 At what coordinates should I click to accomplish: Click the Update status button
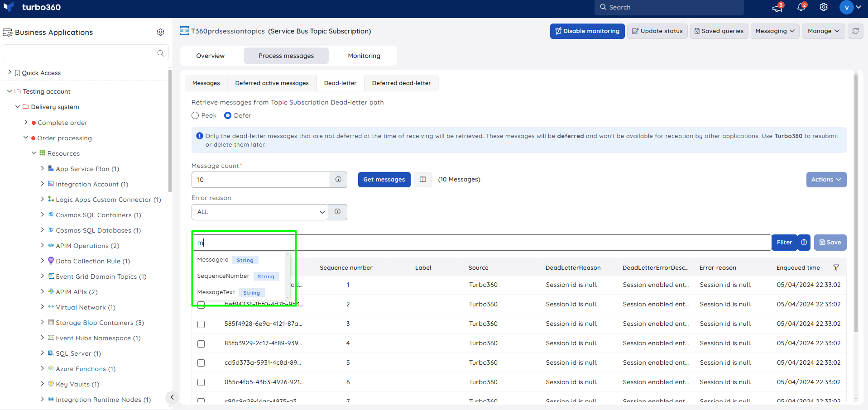(657, 31)
